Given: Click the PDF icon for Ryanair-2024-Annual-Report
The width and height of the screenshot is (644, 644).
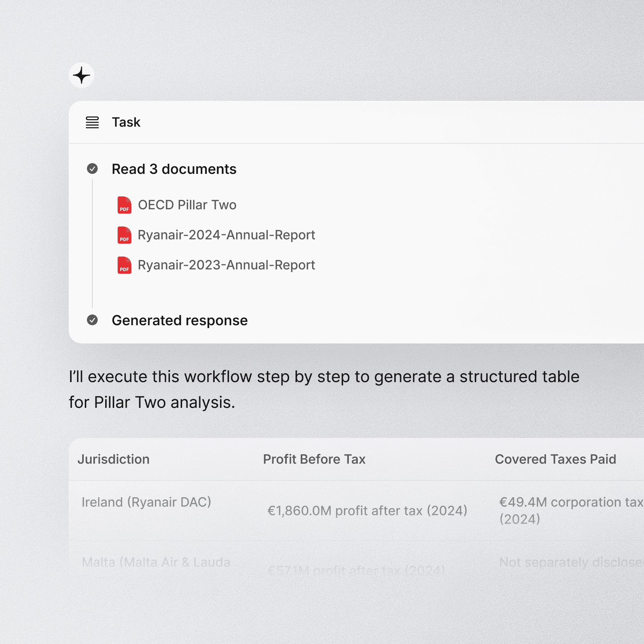Looking at the screenshot, I should (125, 235).
